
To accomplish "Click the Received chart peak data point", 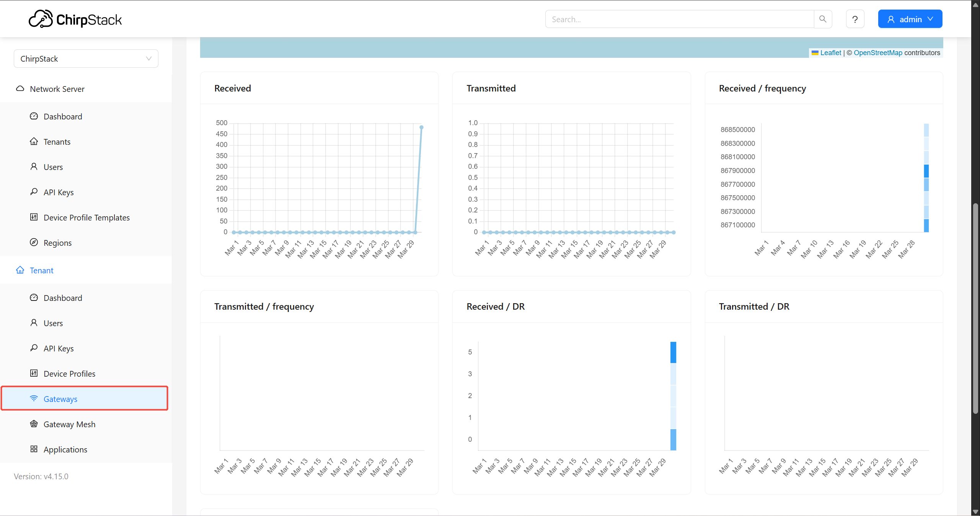I will tap(421, 127).
